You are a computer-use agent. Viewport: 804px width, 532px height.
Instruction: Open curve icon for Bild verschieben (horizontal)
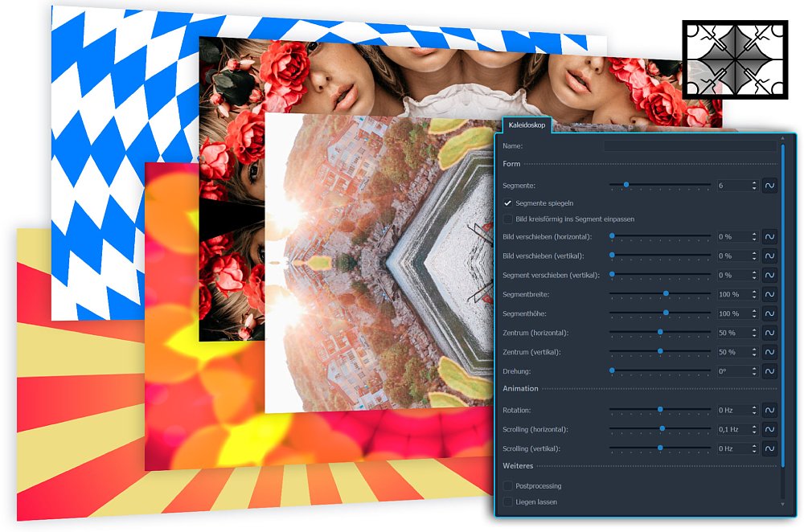coord(769,237)
